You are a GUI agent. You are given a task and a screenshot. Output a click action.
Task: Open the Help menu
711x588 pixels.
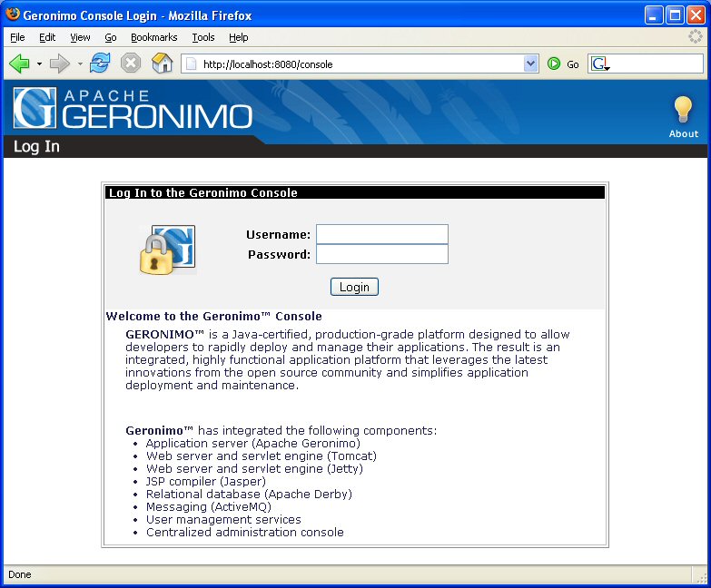[x=238, y=37]
